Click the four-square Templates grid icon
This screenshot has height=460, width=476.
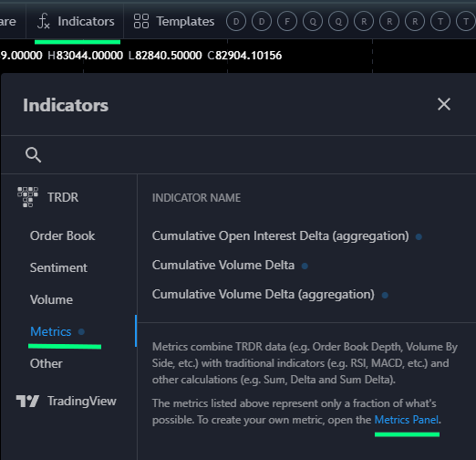pyautogui.click(x=141, y=21)
